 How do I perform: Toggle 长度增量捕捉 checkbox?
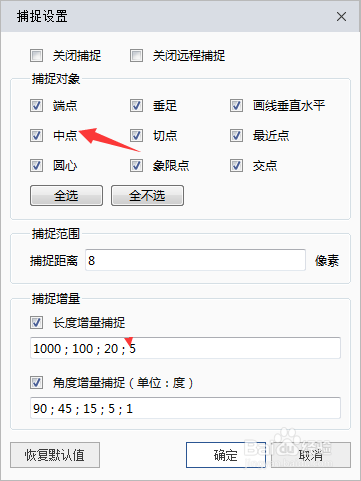pos(36,322)
